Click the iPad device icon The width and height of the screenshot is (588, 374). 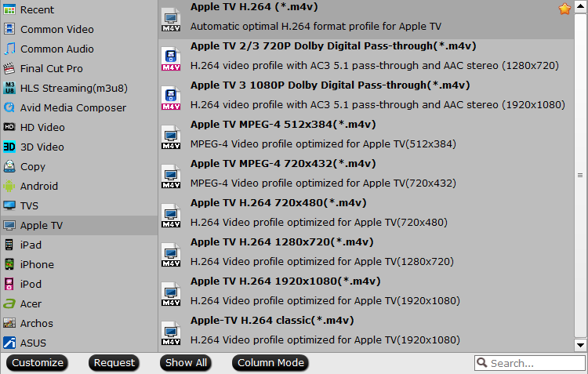9,245
